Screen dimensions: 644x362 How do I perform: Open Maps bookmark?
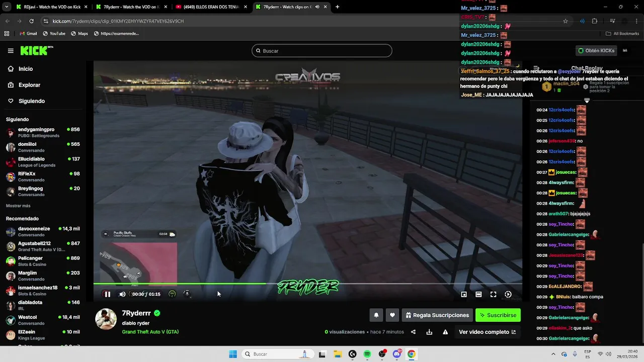(x=79, y=34)
